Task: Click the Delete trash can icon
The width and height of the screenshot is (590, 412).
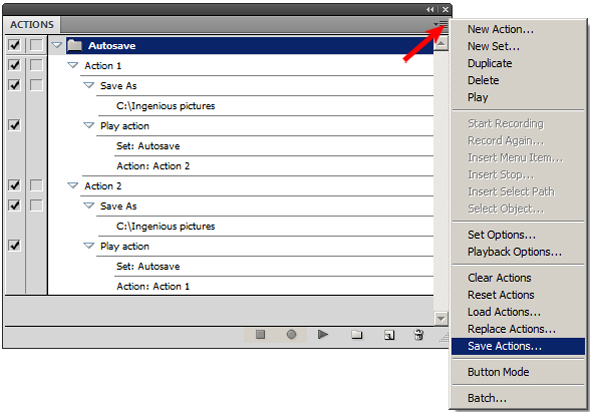Action: pos(419,334)
